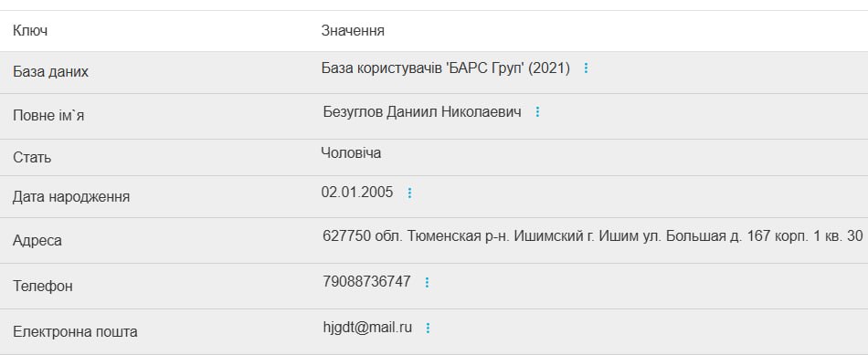Click the mail.ru address in Електронна пошта row
This screenshot has height=355, width=868.
[x=367, y=328]
